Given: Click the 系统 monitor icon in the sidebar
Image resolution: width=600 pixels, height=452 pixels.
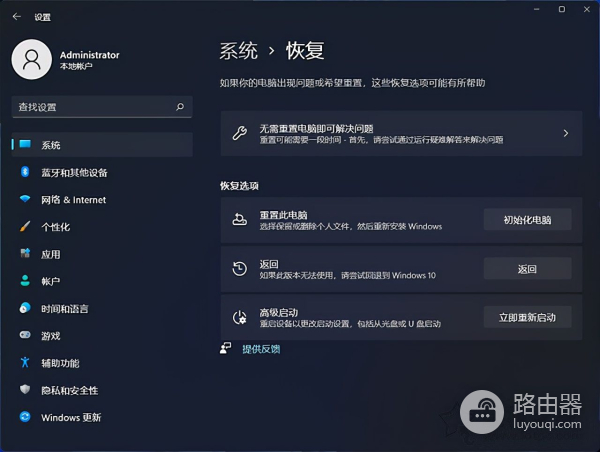Looking at the screenshot, I should [x=25, y=144].
